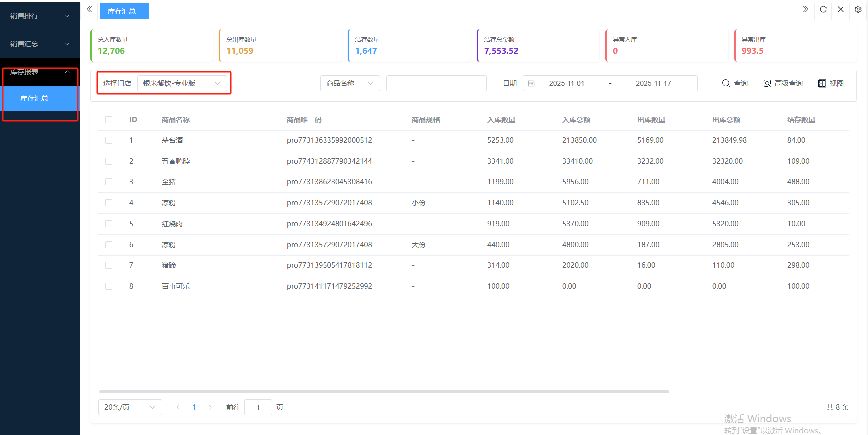This screenshot has width=868, height=435.
Task: Open settings via the gear icon
Action: click(x=858, y=10)
